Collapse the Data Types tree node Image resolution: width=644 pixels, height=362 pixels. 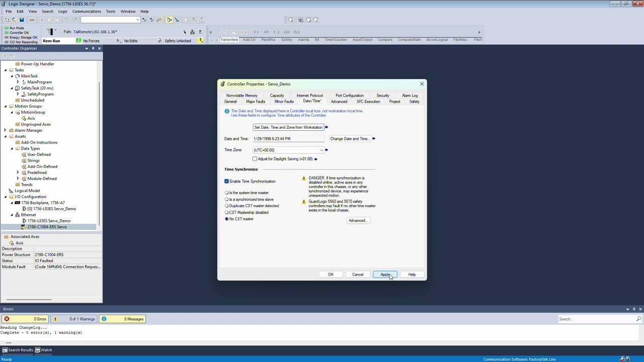(x=12, y=148)
